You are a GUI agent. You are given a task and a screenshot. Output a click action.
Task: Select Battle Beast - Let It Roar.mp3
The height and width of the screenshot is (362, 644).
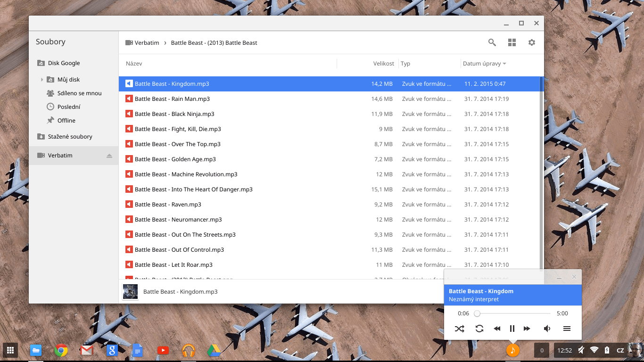[329, 265]
